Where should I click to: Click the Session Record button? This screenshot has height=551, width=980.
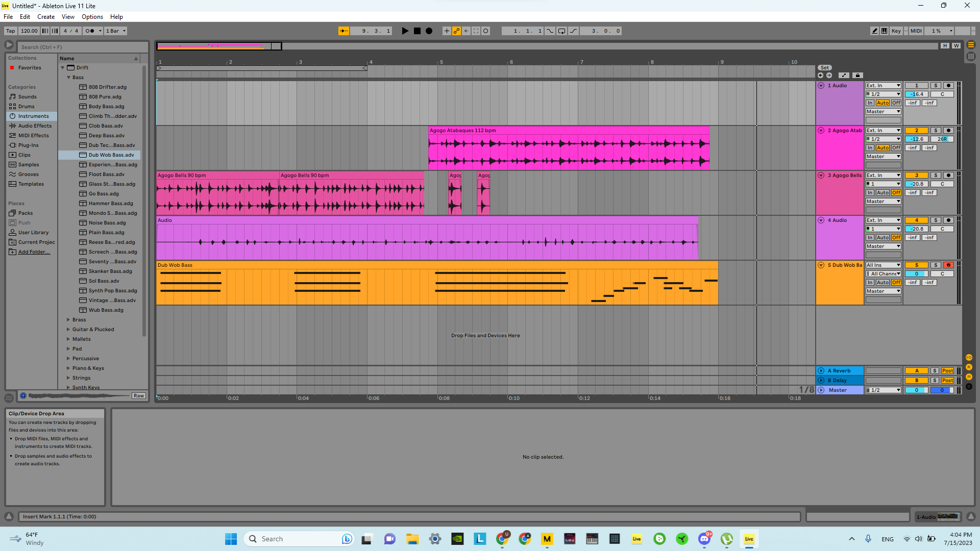(485, 31)
